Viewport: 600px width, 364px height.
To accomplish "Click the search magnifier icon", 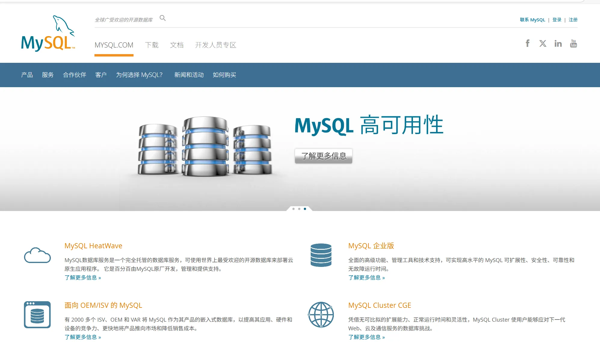I will 162,18.
